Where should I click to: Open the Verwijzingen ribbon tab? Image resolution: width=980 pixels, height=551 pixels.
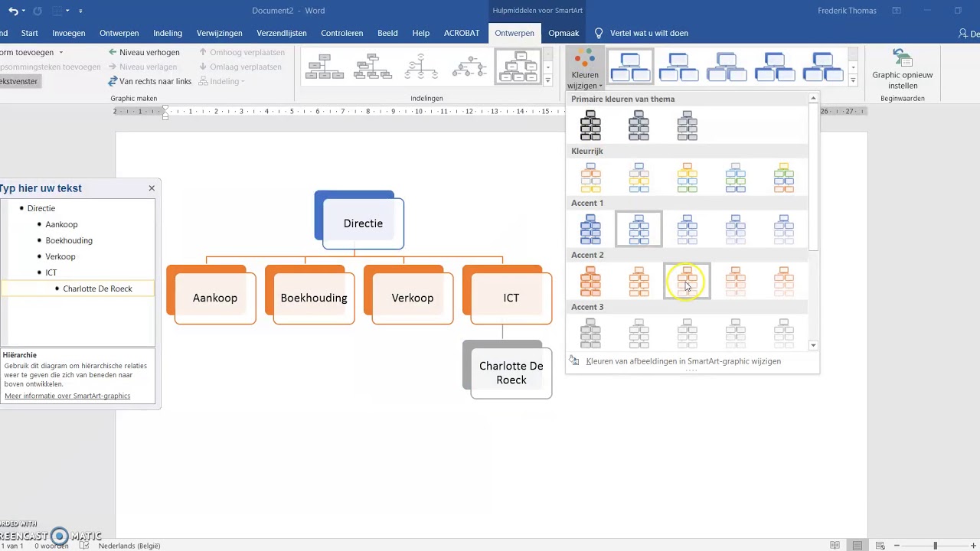[x=219, y=33]
